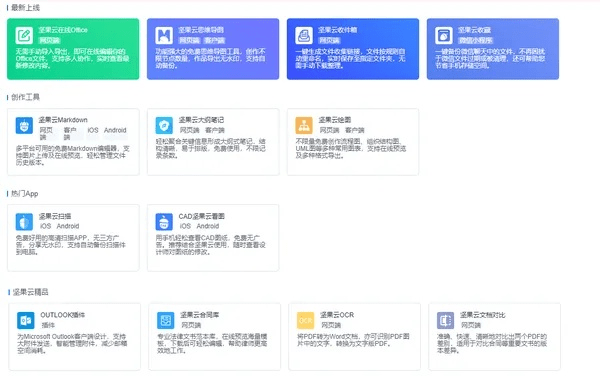Viewport: 600px width, 376px height.
Task: Click the 坚果云文档对比 compare icon
Action: [x=445, y=321]
